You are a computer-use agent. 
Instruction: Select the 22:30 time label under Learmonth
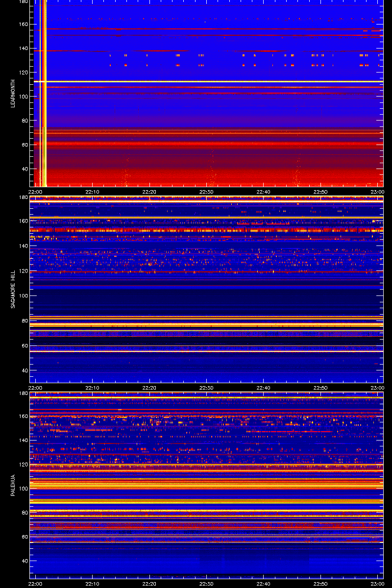point(206,192)
